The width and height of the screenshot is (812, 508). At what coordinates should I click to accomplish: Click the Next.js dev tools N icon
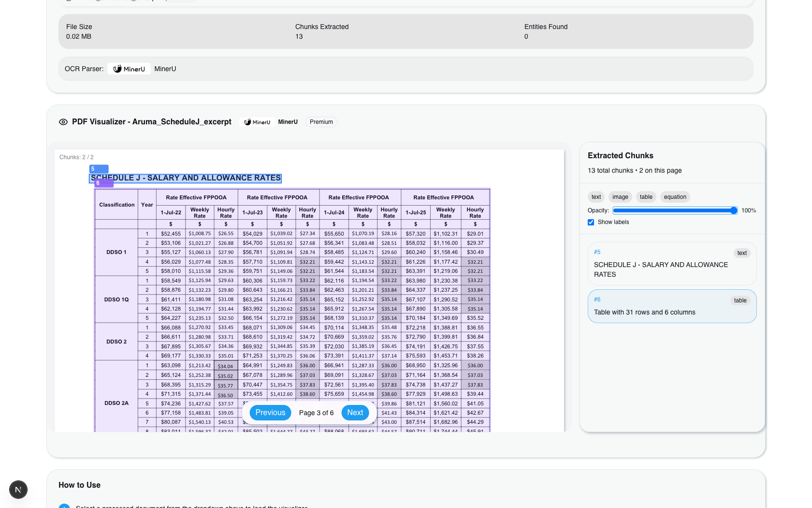[18, 490]
